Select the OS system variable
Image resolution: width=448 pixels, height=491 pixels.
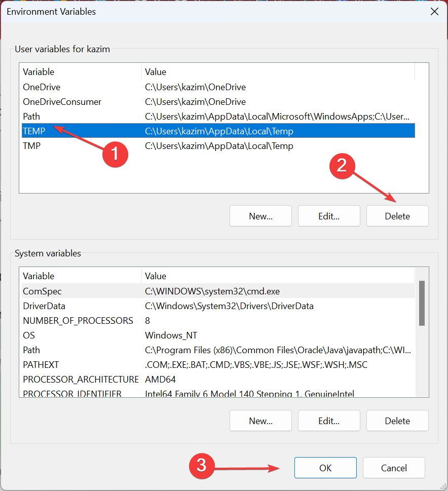click(x=218, y=335)
